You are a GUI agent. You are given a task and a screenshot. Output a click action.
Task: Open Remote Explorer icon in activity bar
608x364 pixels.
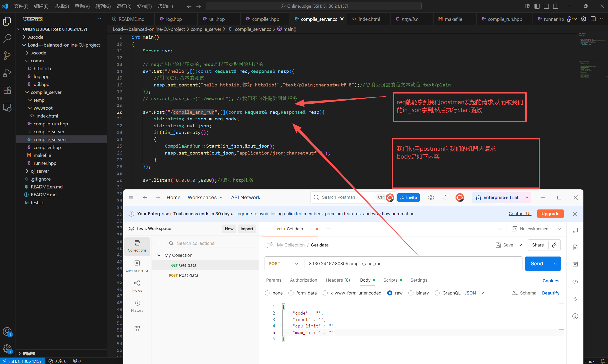click(7, 107)
